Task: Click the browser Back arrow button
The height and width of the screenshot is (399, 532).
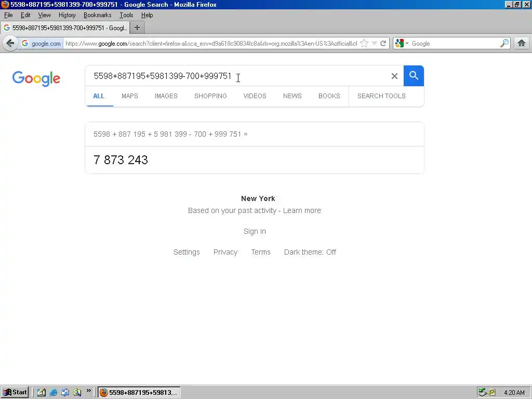Action: [10, 44]
